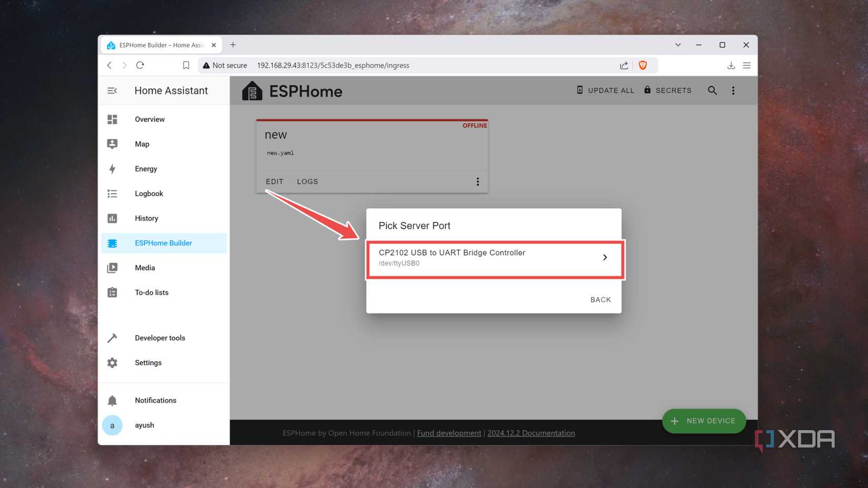Open the ESPHome three-dot menu

(733, 90)
